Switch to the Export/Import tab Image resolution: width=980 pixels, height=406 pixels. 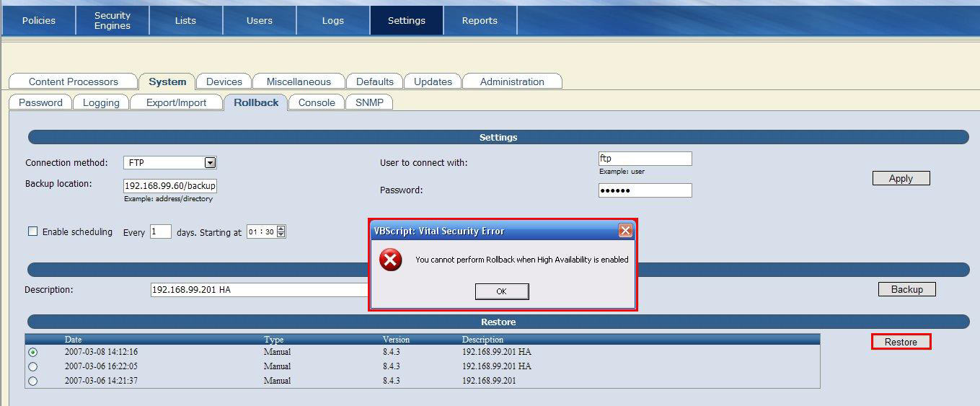click(176, 102)
